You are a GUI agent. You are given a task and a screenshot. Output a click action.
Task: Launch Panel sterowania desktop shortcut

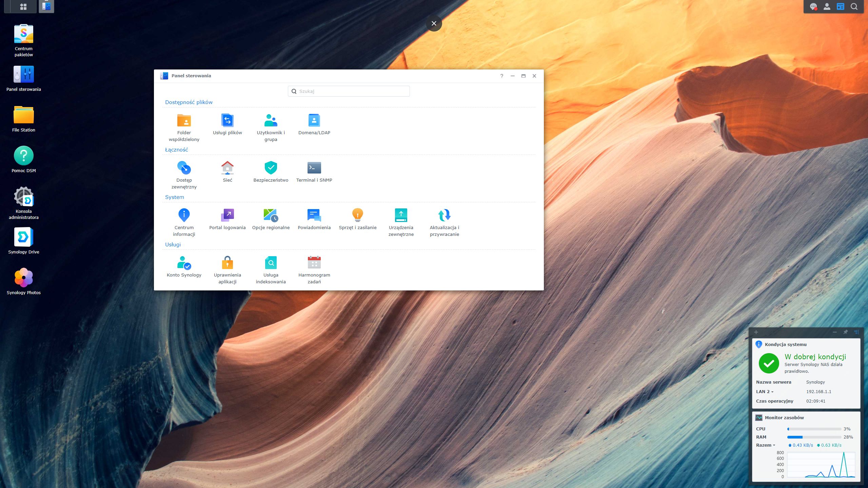pos(24,79)
